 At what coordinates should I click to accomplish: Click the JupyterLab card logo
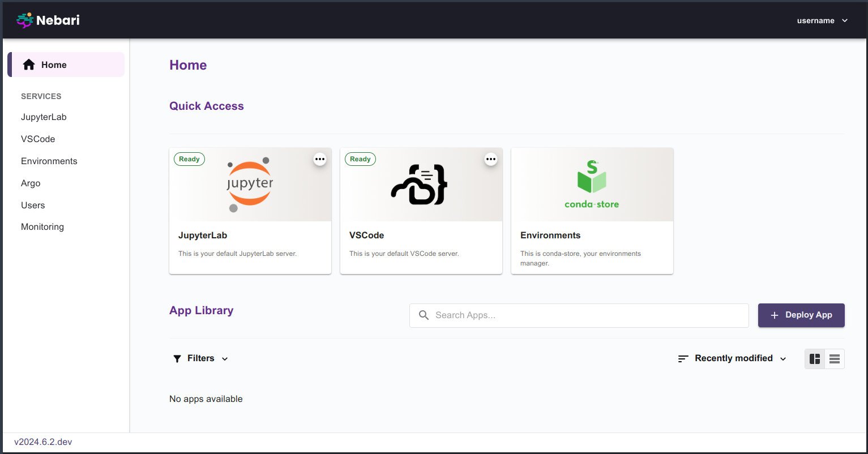coord(250,183)
